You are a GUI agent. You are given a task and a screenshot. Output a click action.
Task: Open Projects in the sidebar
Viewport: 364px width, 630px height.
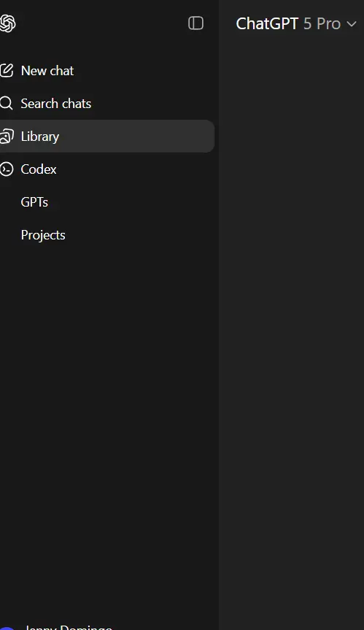tap(43, 235)
